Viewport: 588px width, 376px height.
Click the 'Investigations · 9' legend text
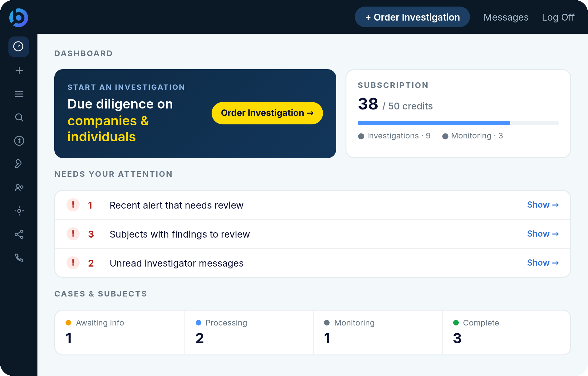coord(399,136)
